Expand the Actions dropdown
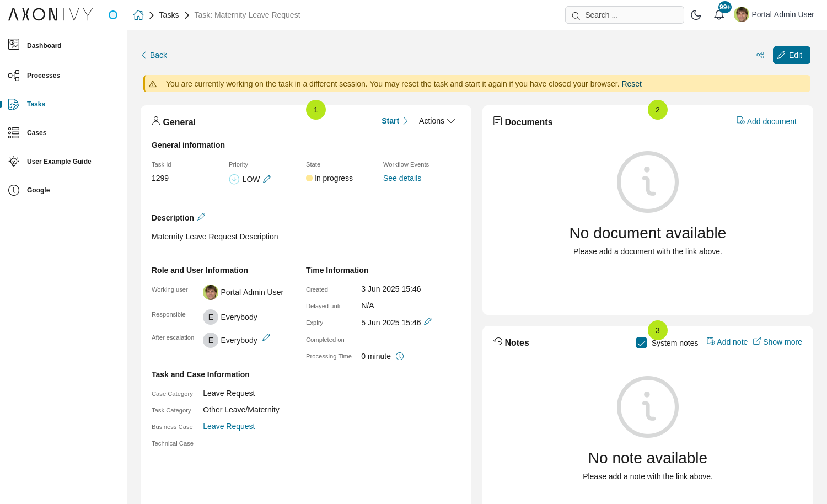Viewport: 827px width, 504px height. coord(437,121)
